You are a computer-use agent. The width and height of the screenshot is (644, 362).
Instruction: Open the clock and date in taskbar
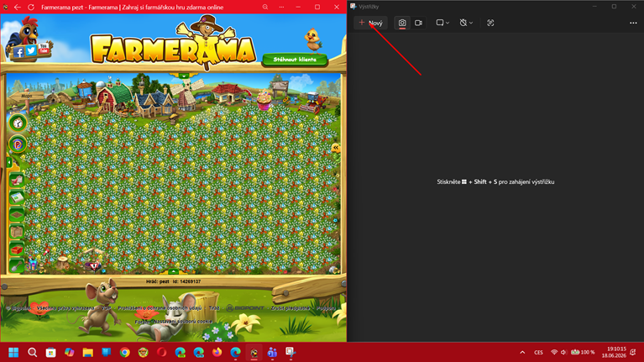614,352
